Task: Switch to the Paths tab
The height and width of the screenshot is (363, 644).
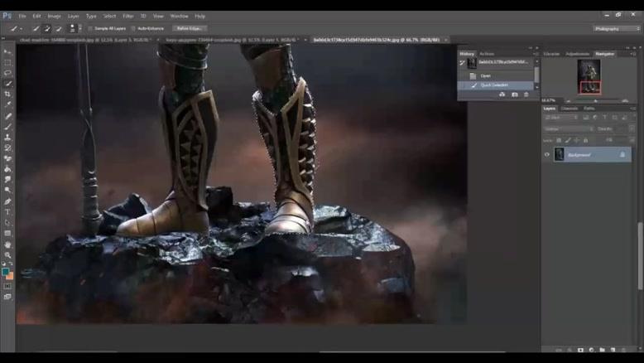Action: 589,109
